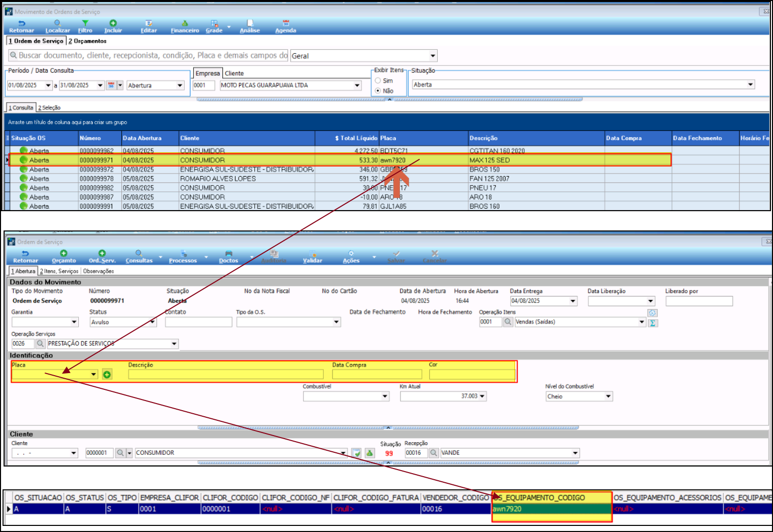This screenshot has height=532, width=773.
Task: Click the Contato input field
Action: [198, 322]
